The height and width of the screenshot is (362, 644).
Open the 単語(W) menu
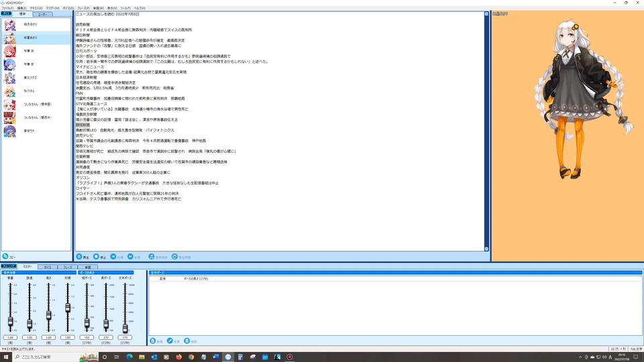click(98, 8)
